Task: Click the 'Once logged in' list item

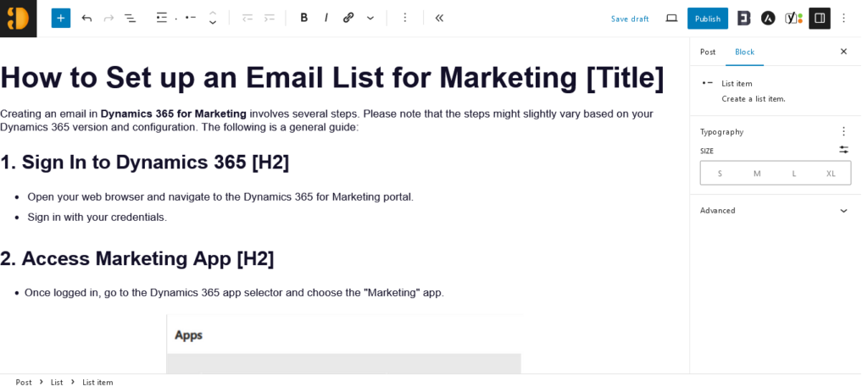Action: pos(234,293)
